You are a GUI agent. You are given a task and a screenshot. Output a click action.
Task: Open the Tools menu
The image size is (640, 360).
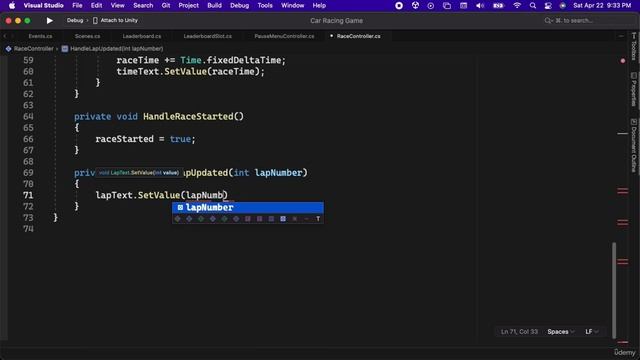(x=265, y=6)
